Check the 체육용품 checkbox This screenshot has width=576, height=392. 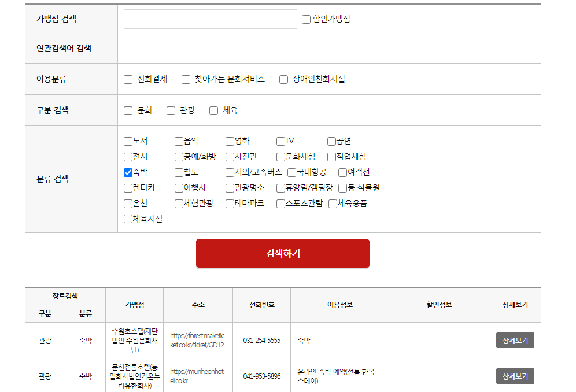click(x=333, y=204)
